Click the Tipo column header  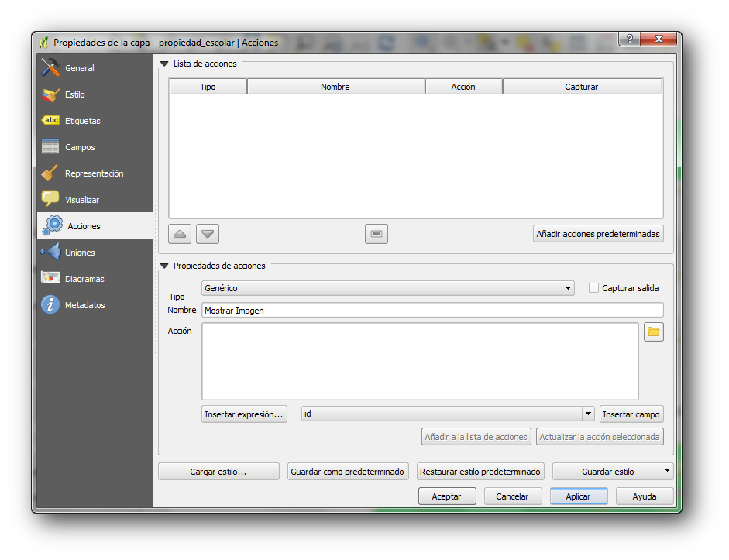(208, 87)
